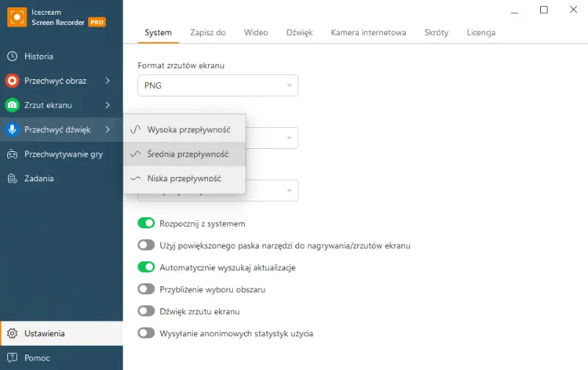588x370 pixels.
Task: Open the Wideo settings tab
Action: tap(256, 32)
